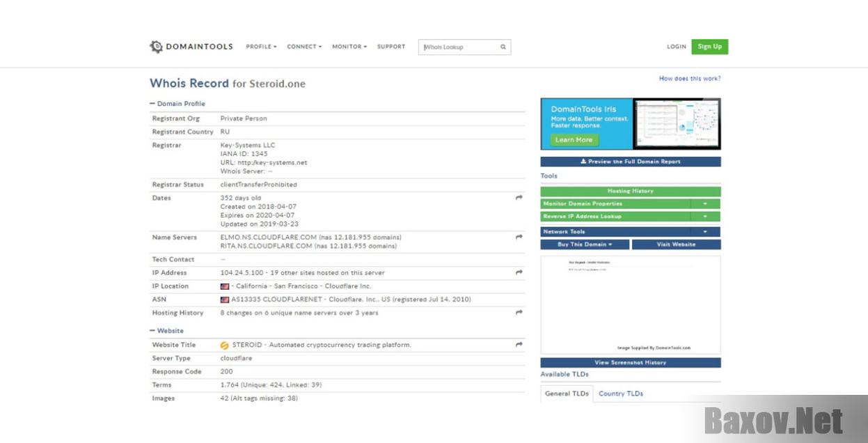Click the share arrow in Name Servers row
The height and width of the screenshot is (443, 868).
pyautogui.click(x=519, y=238)
